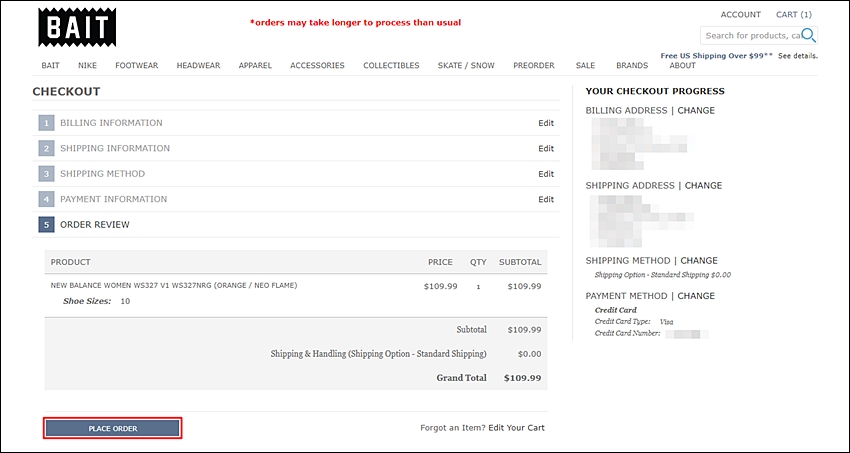Image resolution: width=850 pixels, height=453 pixels.
Task: Click the step 2 number badge
Action: pyautogui.click(x=46, y=148)
